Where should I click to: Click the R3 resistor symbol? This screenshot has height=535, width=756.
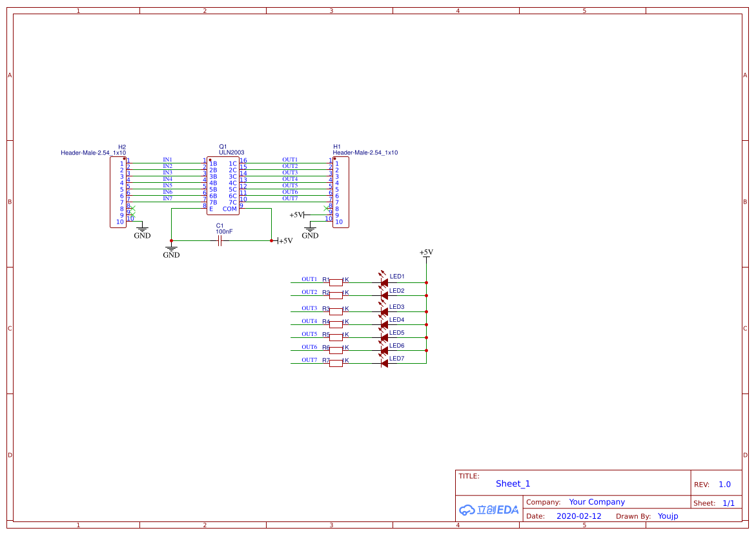(336, 311)
